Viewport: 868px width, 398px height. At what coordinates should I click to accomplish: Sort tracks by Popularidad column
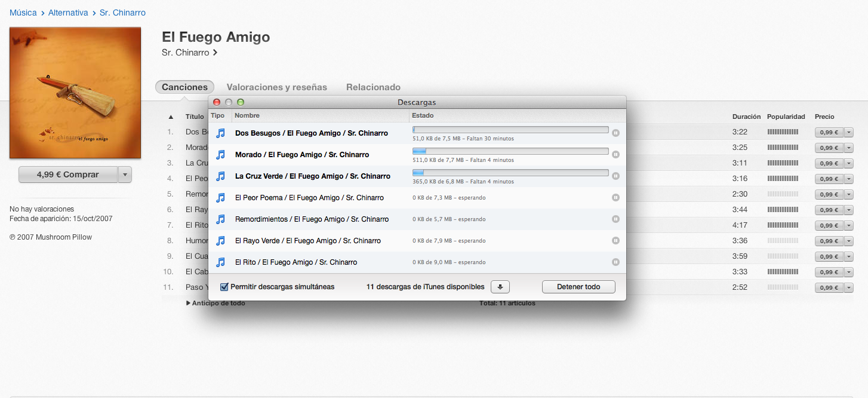786,117
